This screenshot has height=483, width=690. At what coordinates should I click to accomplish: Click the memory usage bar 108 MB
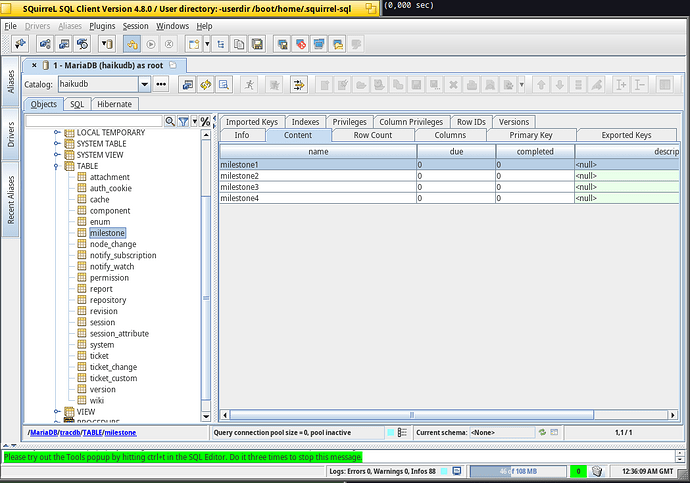click(x=518, y=471)
